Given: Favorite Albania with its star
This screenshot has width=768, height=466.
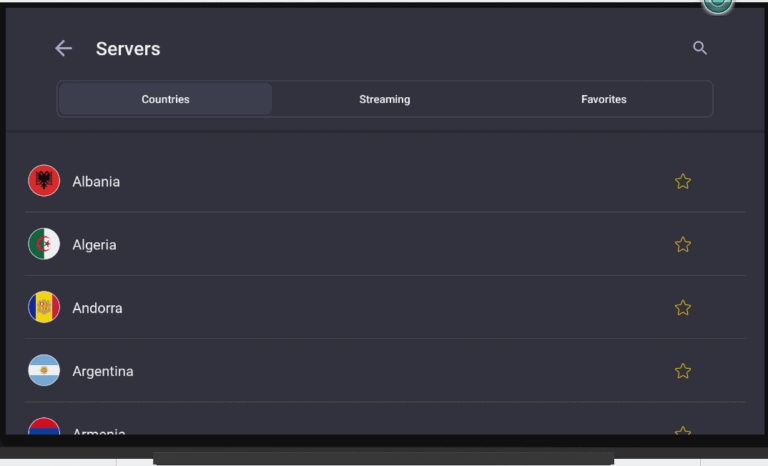Looking at the screenshot, I should [683, 181].
